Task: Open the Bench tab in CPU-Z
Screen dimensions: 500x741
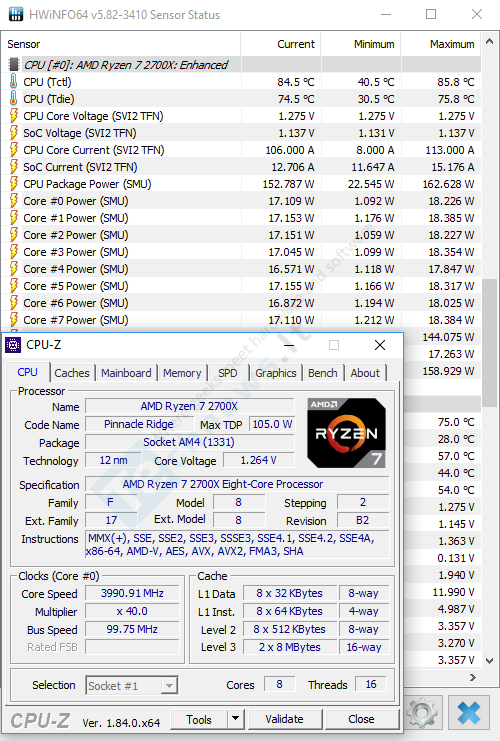Action: [x=323, y=373]
